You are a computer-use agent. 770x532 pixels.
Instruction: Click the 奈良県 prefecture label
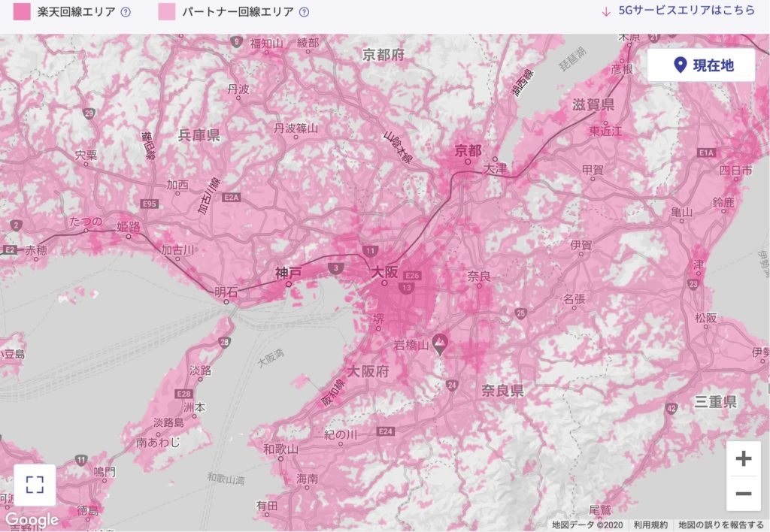502,391
